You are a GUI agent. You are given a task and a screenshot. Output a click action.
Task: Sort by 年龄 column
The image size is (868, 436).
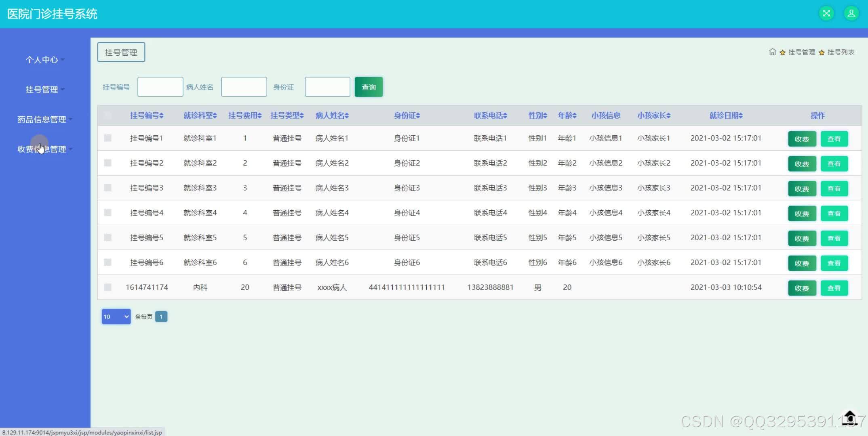[x=567, y=115]
